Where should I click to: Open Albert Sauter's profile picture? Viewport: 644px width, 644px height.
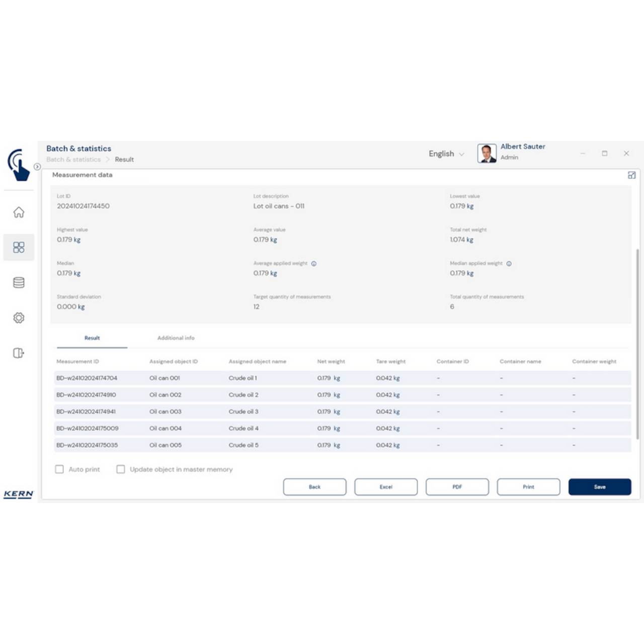(x=486, y=153)
